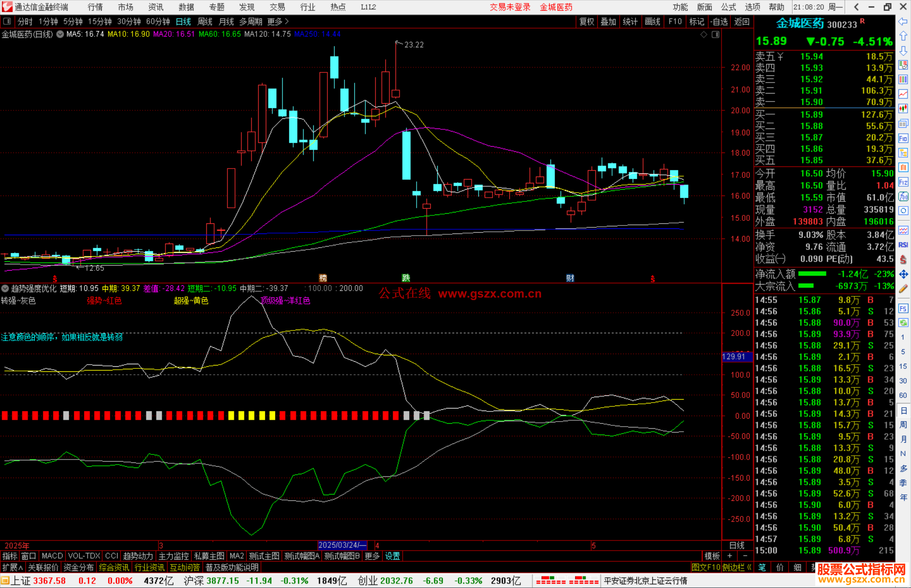Collapse the 侧边栏 side panel
The width and height of the screenshot is (911, 588).
[737, 568]
